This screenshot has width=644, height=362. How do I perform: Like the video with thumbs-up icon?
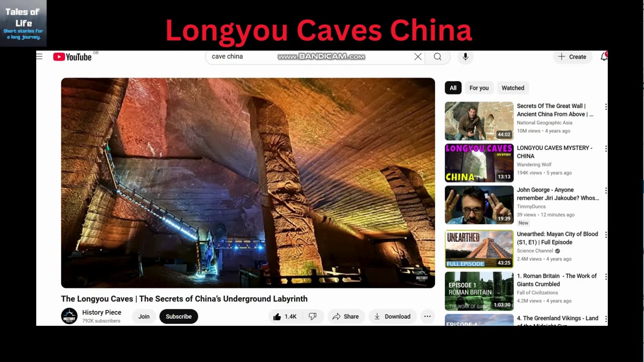(285, 317)
